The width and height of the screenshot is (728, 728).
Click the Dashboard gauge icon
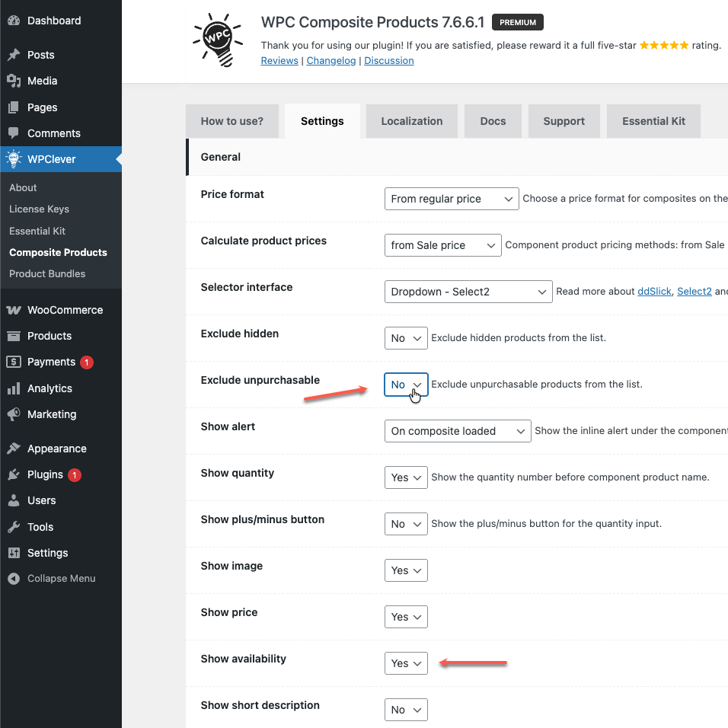click(14, 21)
